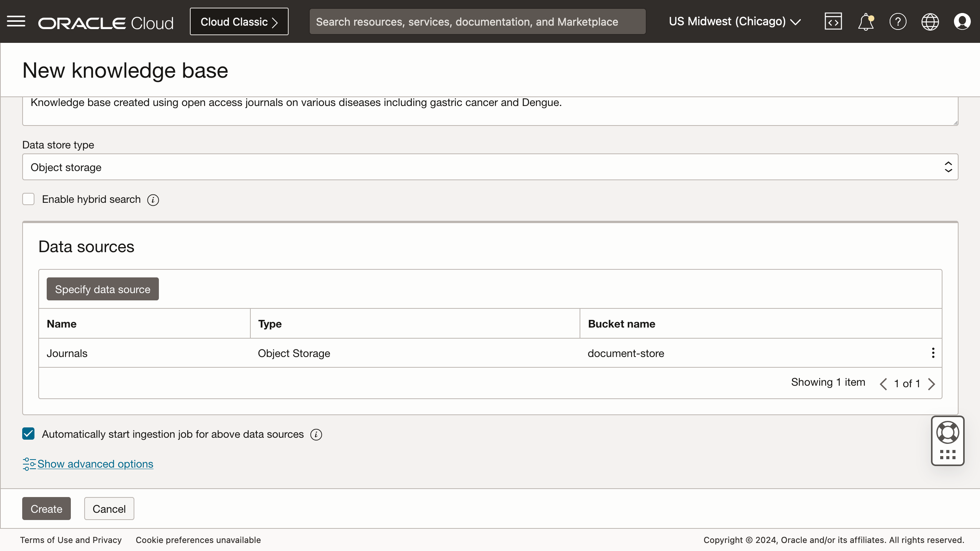Click the notifications bell icon
The width and height of the screenshot is (980, 551).
(x=866, y=21)
